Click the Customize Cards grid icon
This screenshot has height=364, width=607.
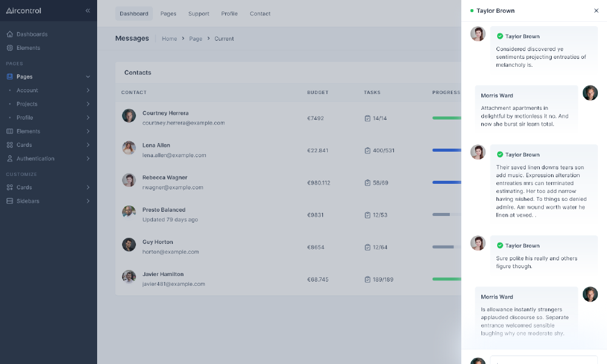pyautogui.click(x=10, y=187)
